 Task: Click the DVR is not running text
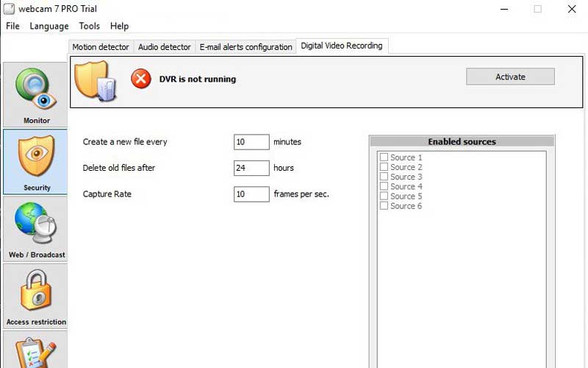click(198, 79)
